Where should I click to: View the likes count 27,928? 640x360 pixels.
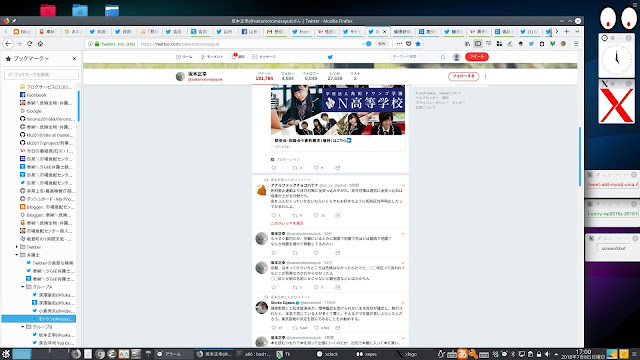tap(335, 76)
